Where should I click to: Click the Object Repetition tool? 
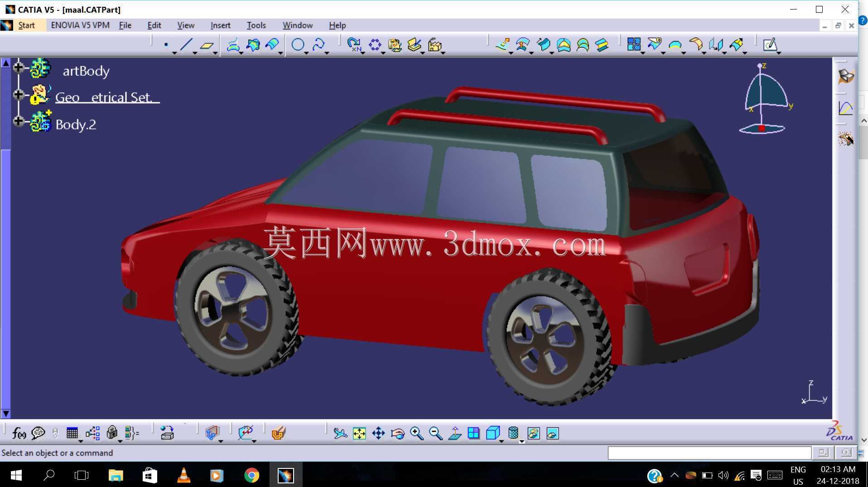coord(354,45)
